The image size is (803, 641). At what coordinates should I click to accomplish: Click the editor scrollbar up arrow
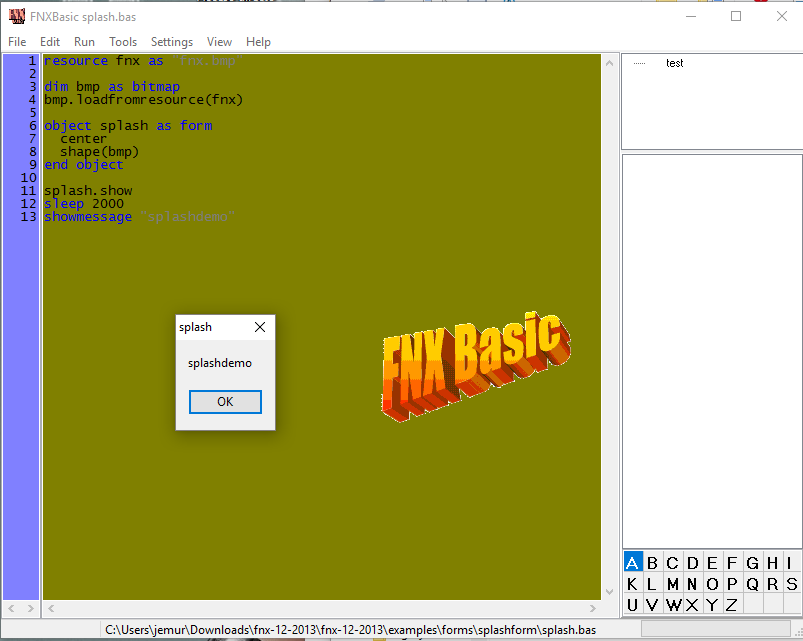(x=609, y=62)
